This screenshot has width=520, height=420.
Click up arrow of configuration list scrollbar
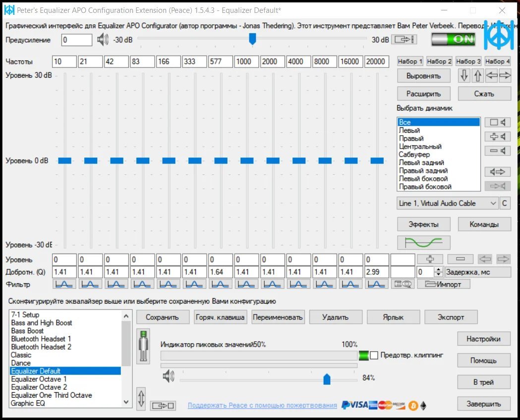click(126, 316)
